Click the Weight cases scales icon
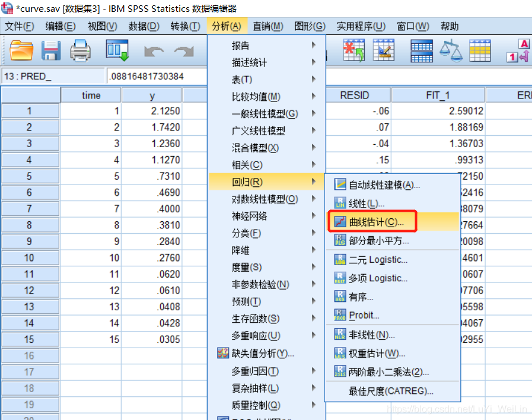This screenshot has width=532, height=420. [451, 50]
